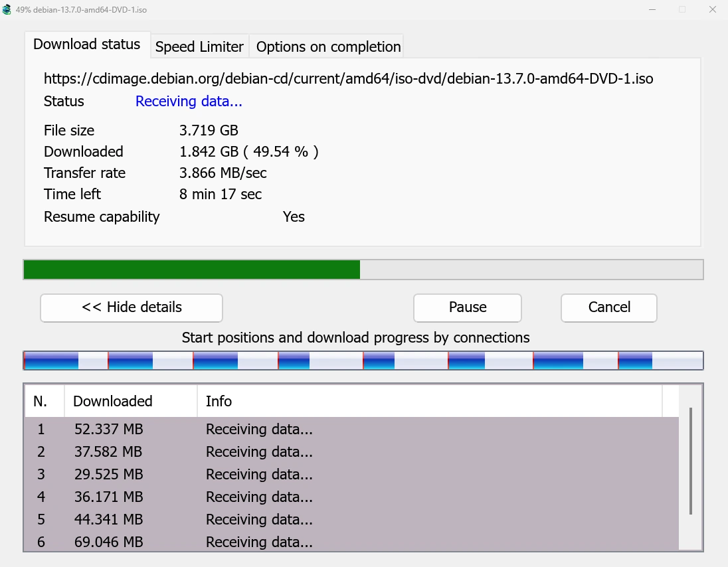Click the Downloaded column header
Viewport: 728px width, 567px height.
131,402
